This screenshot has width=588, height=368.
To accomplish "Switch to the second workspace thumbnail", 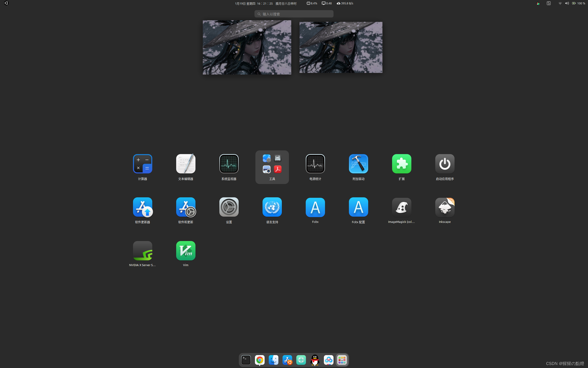I will (341, 47).
